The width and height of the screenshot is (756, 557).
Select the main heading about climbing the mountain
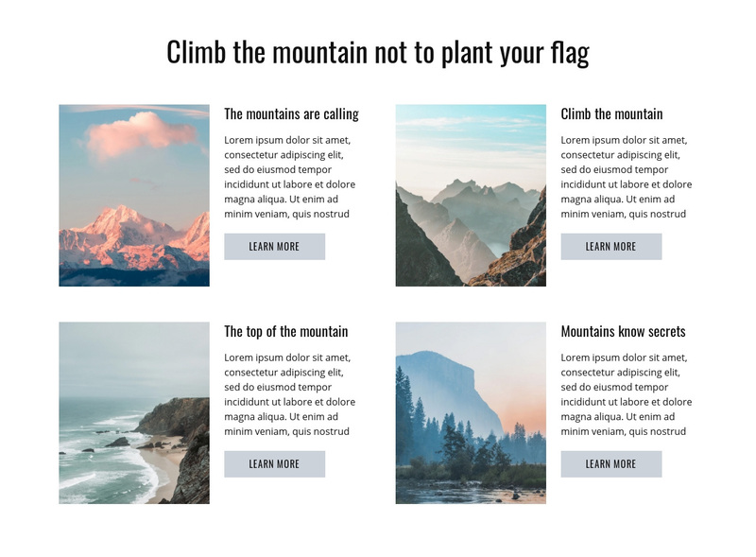click(378, 55)
